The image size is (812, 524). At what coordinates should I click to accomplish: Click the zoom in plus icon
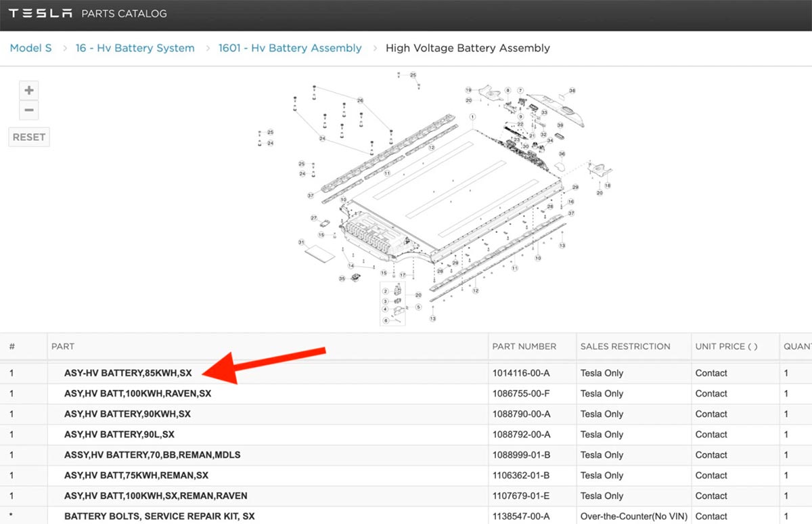[x=29, y=90]
